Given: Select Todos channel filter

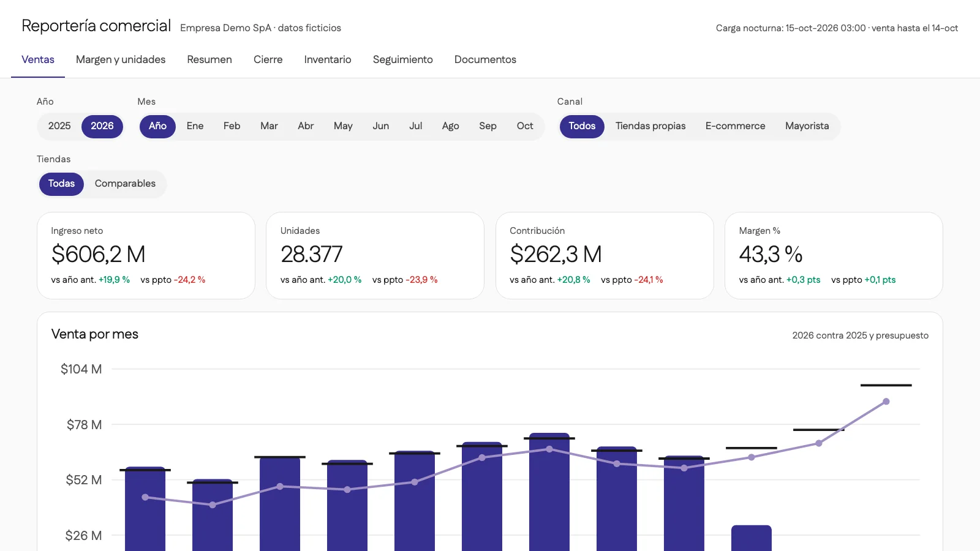Looking at the screenshot, I should point(582,126).
